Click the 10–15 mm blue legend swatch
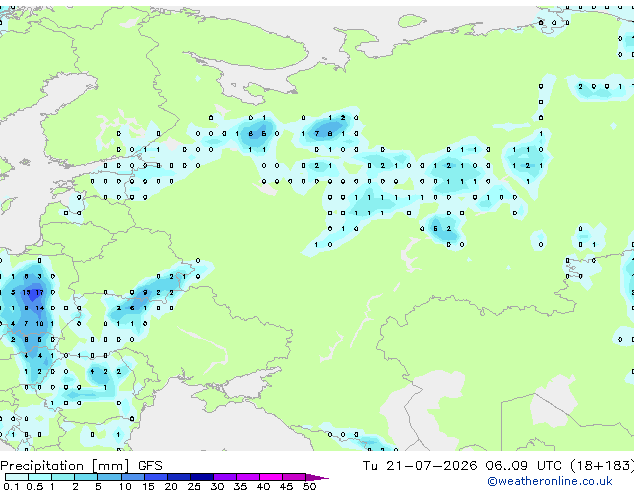The image size is (634, 490). point(133,477)
